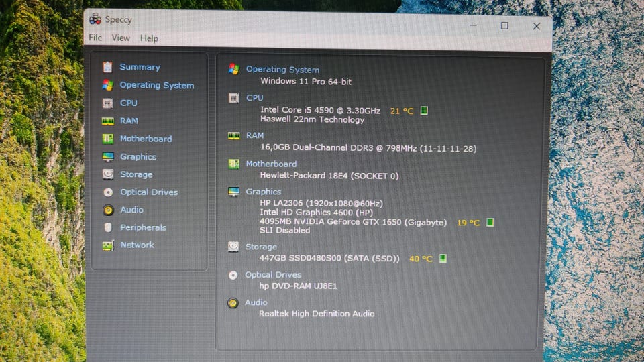
Task: Click the Summary clipboard icon in sidebar
Action: [x=107, y=67]
